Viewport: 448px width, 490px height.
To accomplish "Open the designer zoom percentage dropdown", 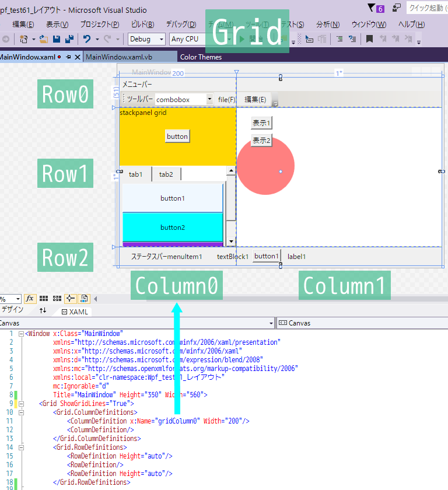I will (18, 299).
